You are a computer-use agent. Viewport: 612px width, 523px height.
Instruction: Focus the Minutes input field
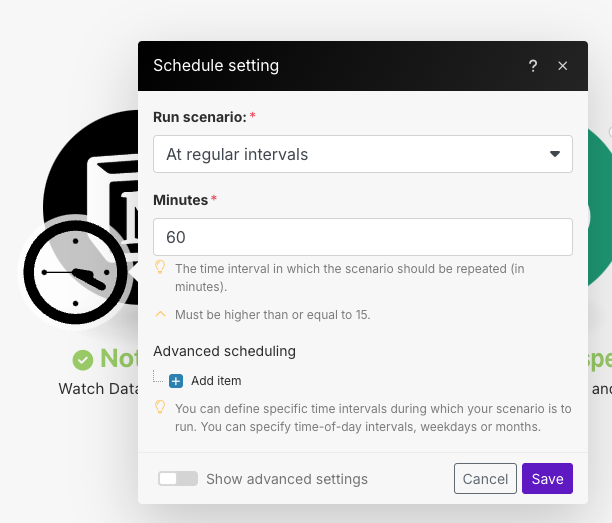pyautogui.click(x=362, y=237)
